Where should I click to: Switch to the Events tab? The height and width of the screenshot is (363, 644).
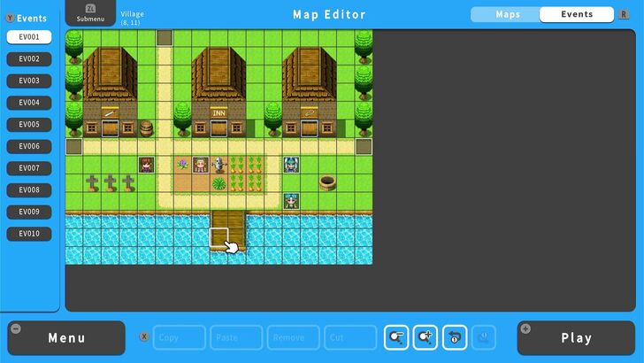click(x=577, y=14)
